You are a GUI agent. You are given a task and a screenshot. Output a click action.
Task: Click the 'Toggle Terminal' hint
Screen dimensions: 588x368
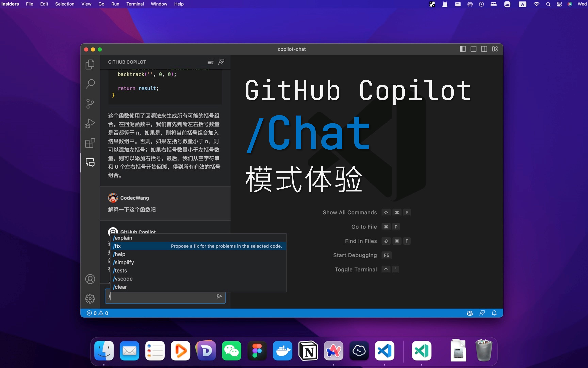click(x=356, y=269)
